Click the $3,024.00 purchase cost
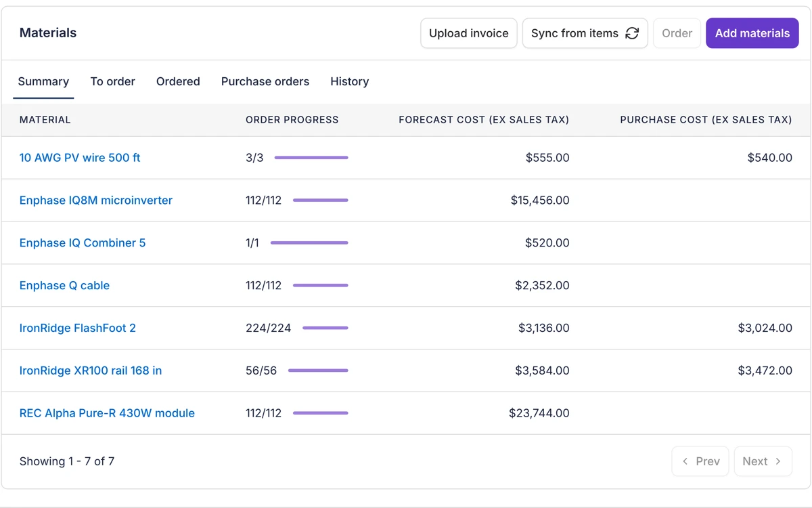 pyautogui.click(x=765, y=328)
